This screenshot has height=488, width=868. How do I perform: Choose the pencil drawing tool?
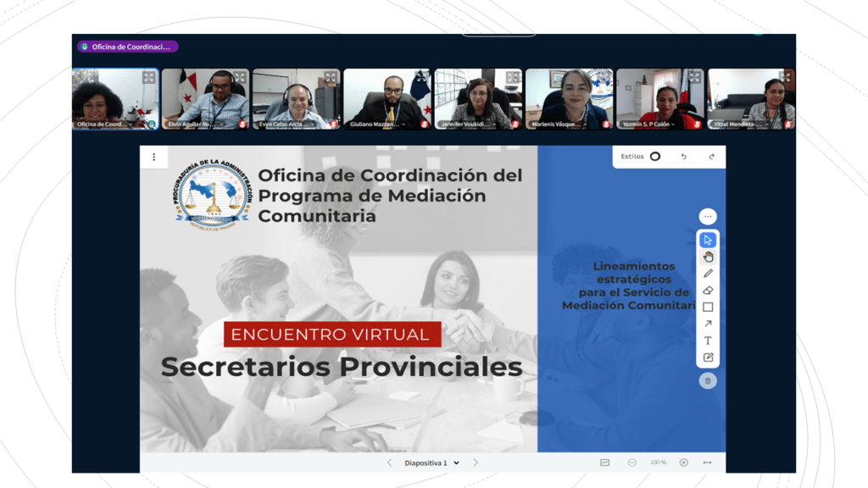(x=708, y=274)
